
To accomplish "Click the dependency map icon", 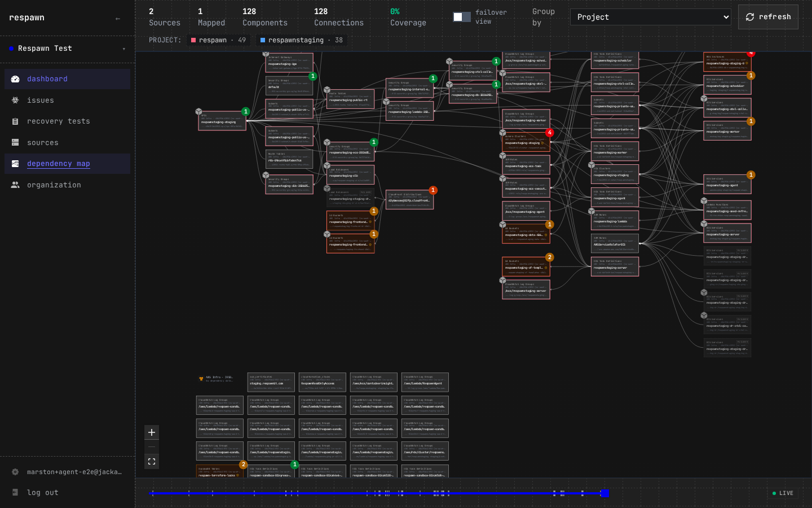I will (15, 164).
